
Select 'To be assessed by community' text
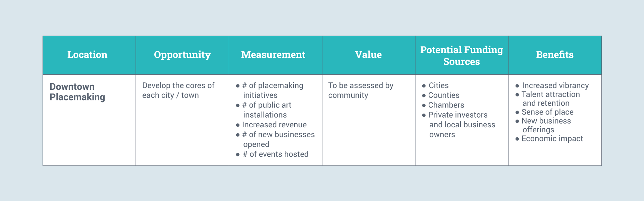pos(361,90)
